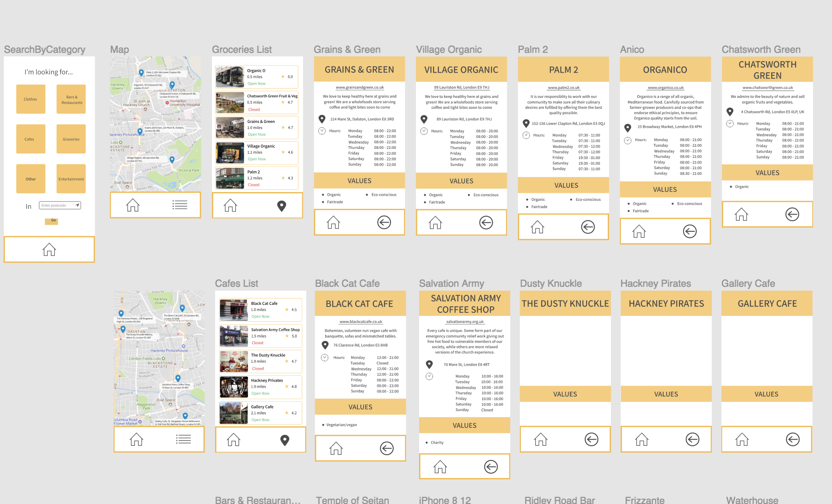Select Village Organic list entry
Image resolution: width=832 pixels, height=504 pixels.
(257, 152)
